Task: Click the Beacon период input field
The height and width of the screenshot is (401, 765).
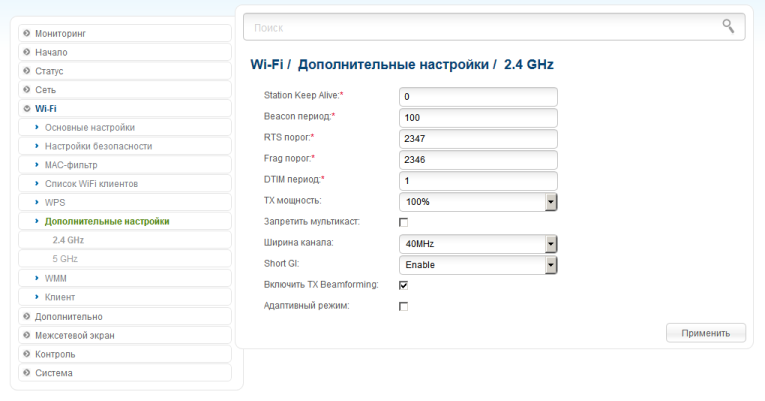Action: point(478,118)
